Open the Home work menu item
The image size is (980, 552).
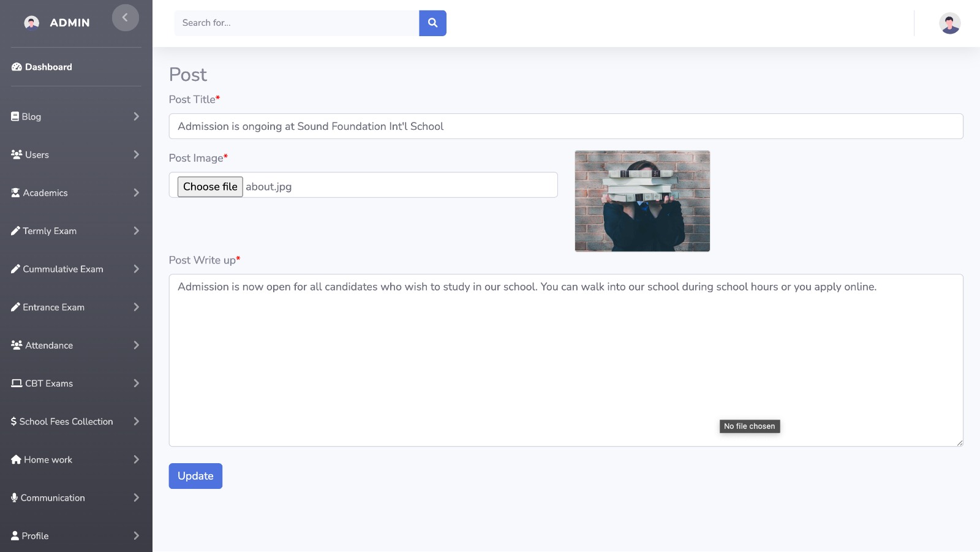point(76,459)
